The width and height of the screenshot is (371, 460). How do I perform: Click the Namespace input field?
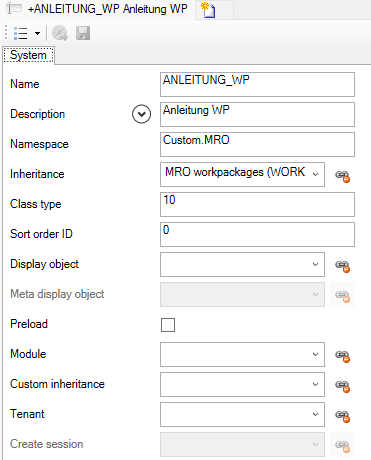point(257,144)
